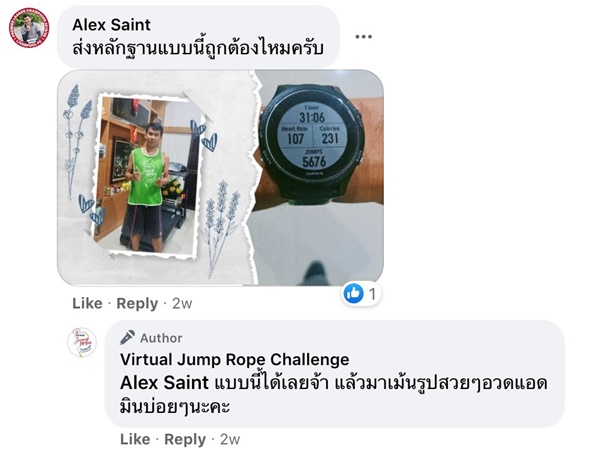The image size is (600, 453).
Task: Reply to the Virtual Jump Rope Challenge comment
Action: click(x=185, y=439)
